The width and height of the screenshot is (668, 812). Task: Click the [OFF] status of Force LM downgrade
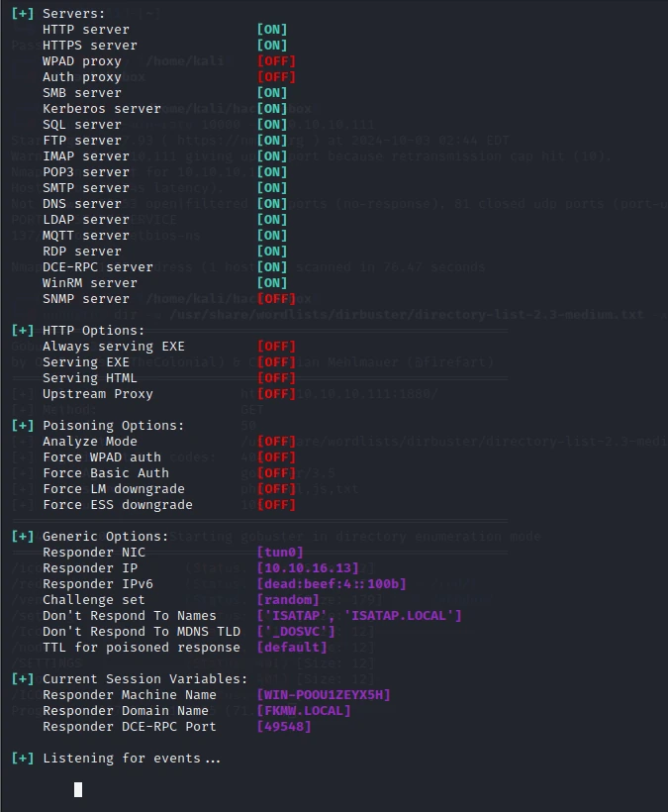[276, 489]
